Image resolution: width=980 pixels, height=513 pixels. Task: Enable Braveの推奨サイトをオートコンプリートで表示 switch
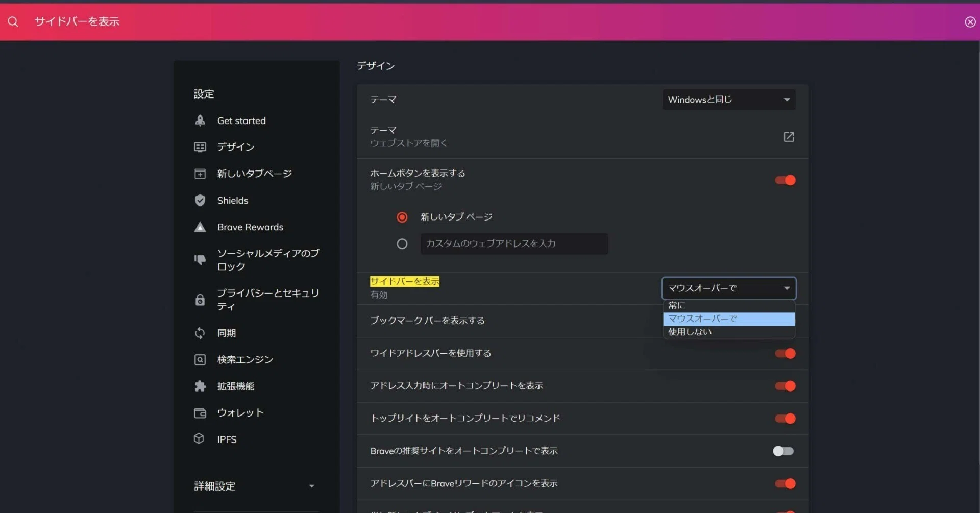[x=783, y=451]
